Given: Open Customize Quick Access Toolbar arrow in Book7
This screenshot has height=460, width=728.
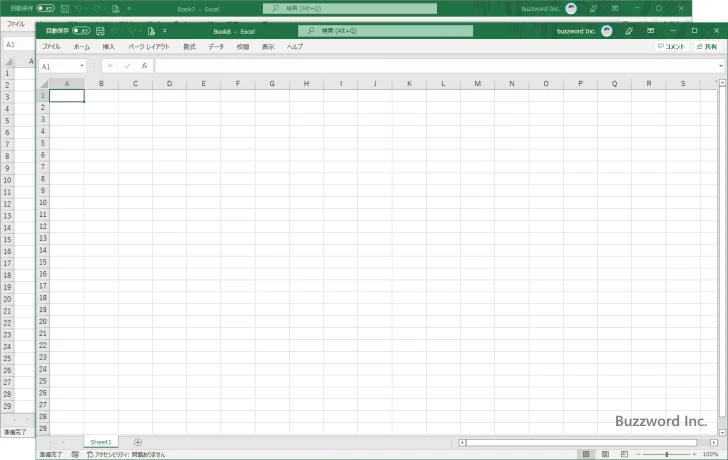Looking at the screenshot, I should click(x=129, y=9).
